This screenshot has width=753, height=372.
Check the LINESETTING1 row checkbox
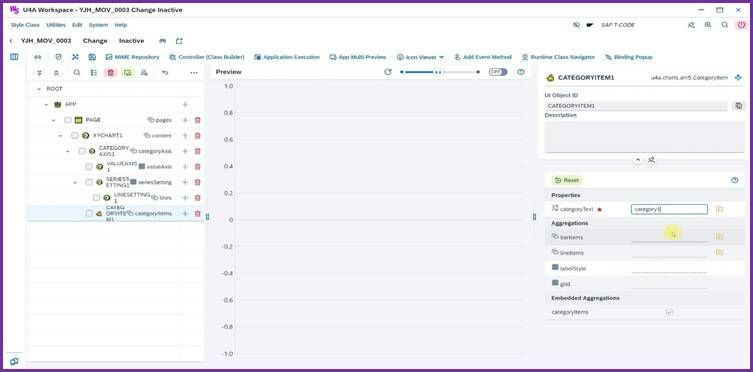coord(97,198)
